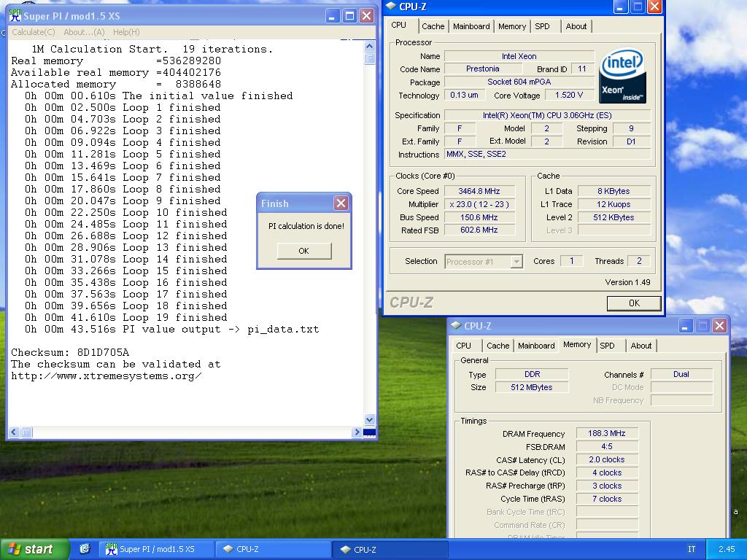Click OK button in top CPU-Z window
747x560 pixels.
coord(634,303)
